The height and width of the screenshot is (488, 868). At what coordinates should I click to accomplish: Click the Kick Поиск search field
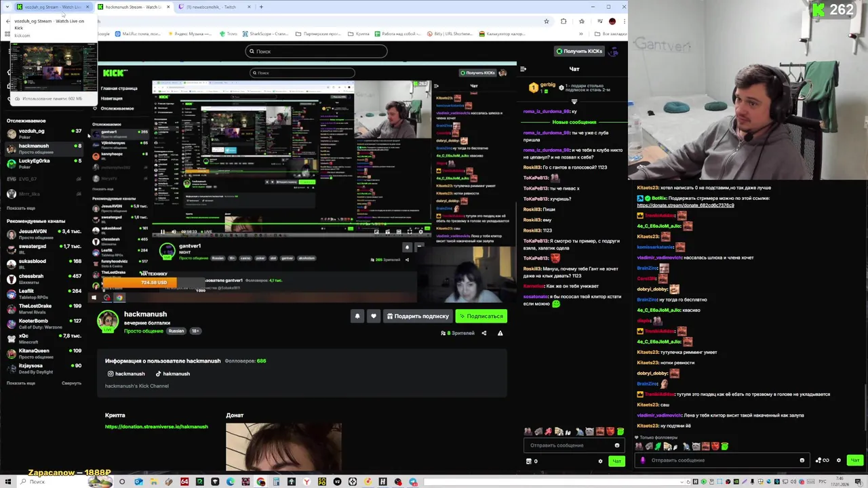316,51
